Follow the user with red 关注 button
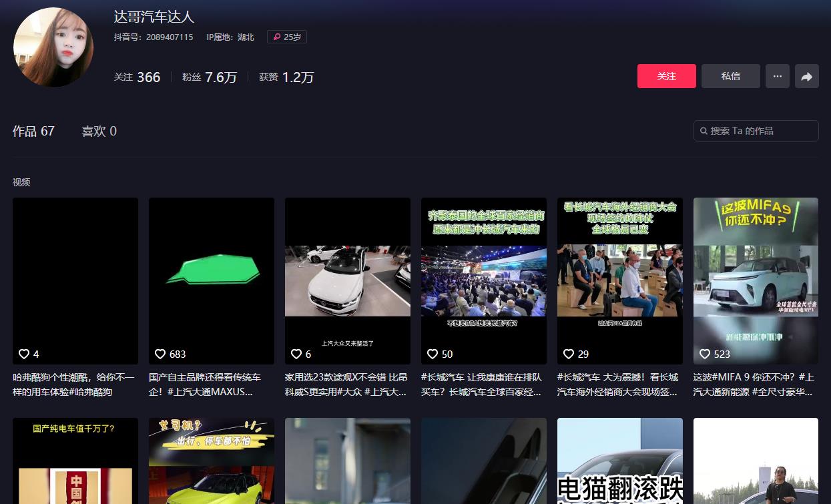This screenshot has width=831, height=504. click(x=667, y=77)
